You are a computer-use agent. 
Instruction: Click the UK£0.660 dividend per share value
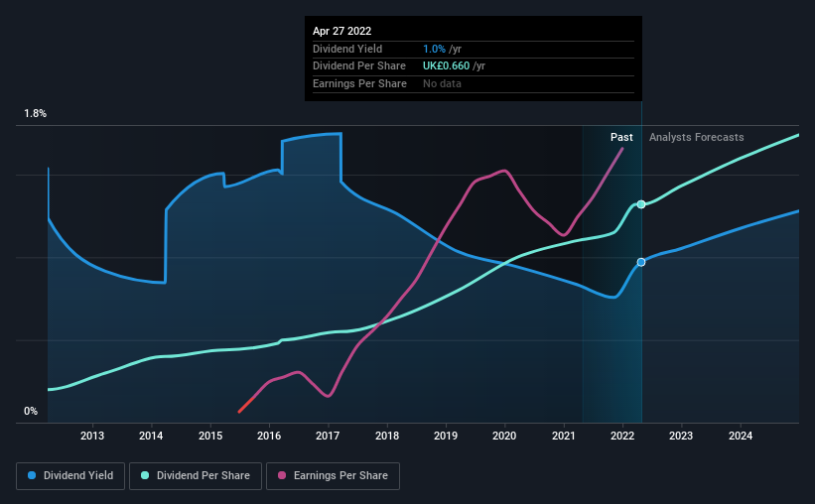446,66
